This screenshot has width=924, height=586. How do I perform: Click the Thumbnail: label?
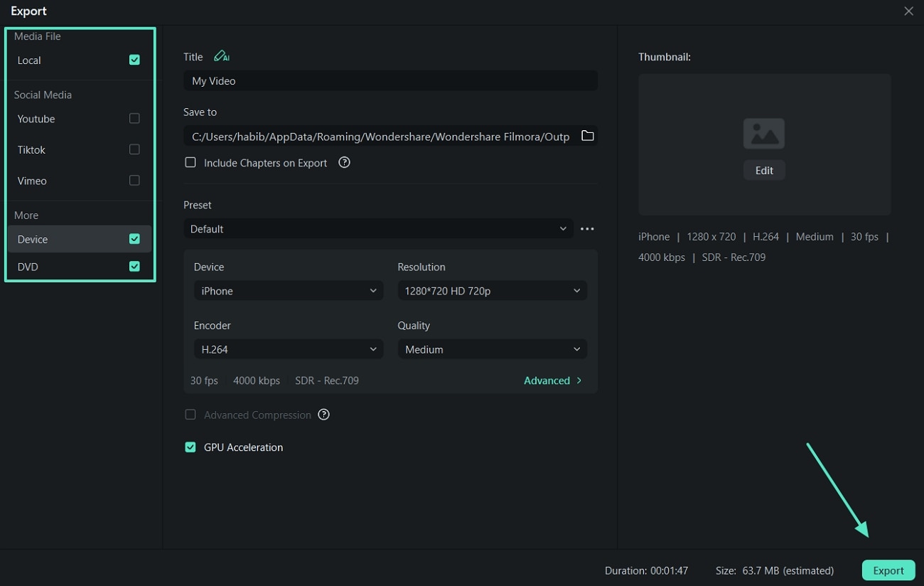665,57
